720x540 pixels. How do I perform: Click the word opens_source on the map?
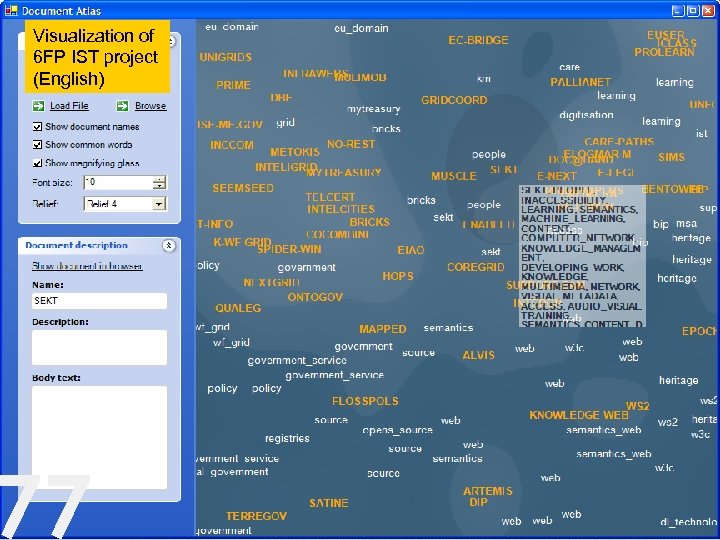point(397,430)
